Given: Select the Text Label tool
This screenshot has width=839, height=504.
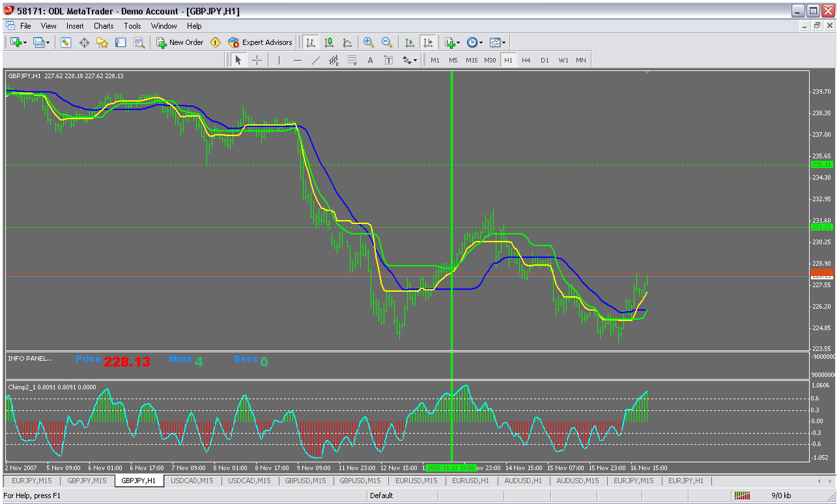Looking at the screenshot, I should [388, 60].
